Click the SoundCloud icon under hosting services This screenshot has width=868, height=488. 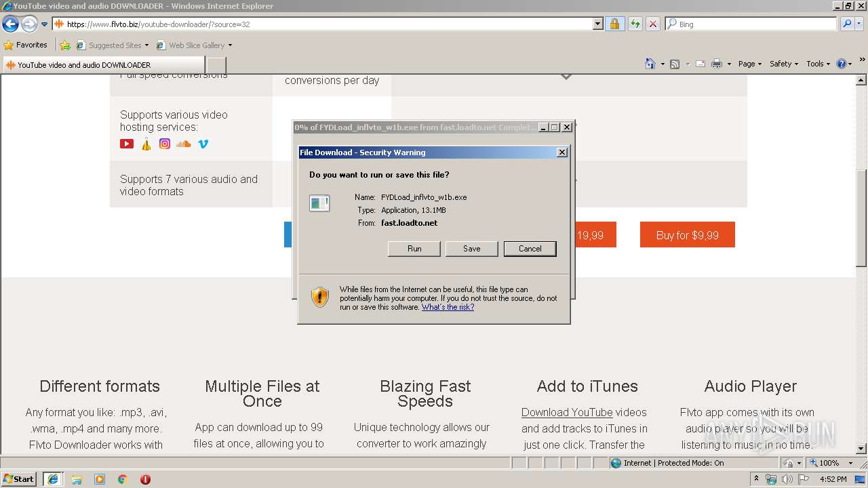click(x=184, y=144)
